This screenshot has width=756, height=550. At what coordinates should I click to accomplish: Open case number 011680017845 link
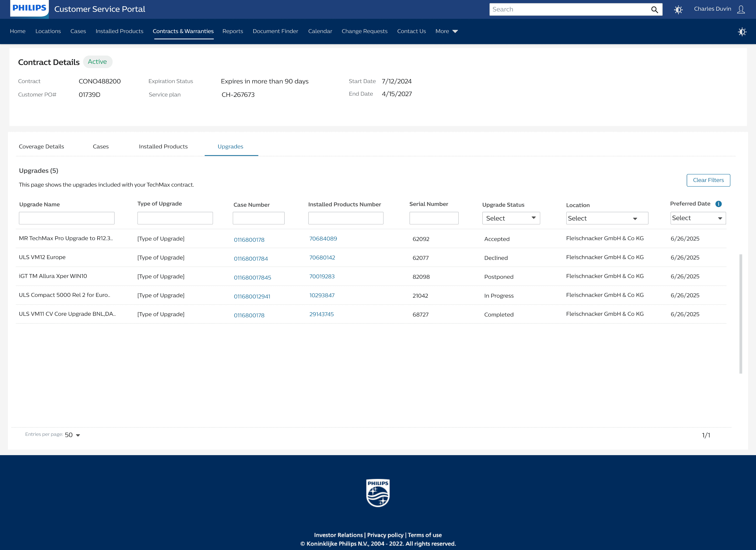252,277
